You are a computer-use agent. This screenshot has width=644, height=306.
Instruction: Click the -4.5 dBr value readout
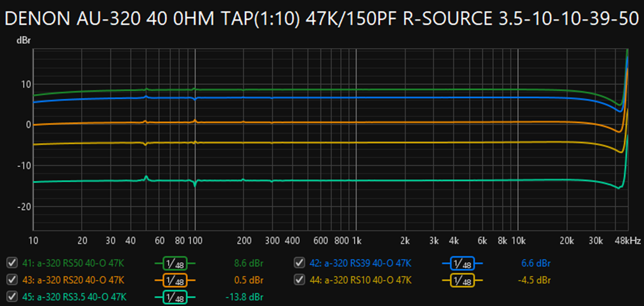(x=534, y=280)
